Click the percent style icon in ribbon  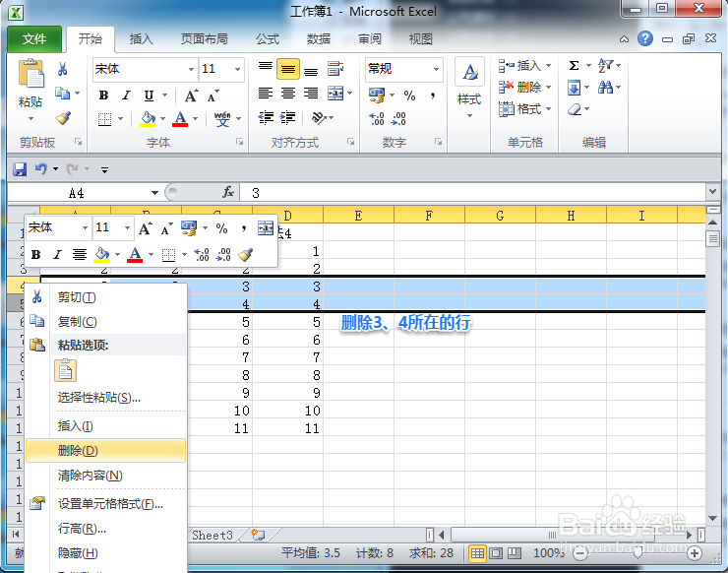[x=409, y=95]
